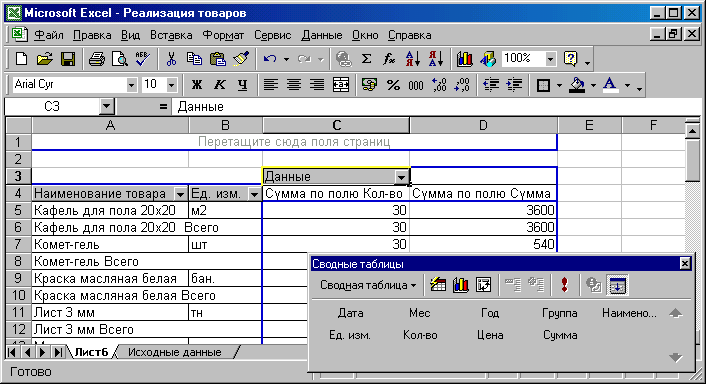Sort descending with the Я-A icon

tap(436, 59)
